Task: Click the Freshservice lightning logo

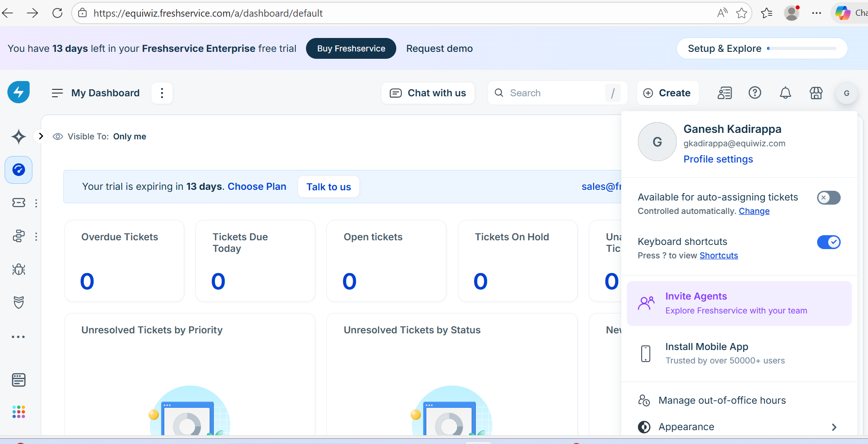Action: pyautogui.click(x=19, y=92)
